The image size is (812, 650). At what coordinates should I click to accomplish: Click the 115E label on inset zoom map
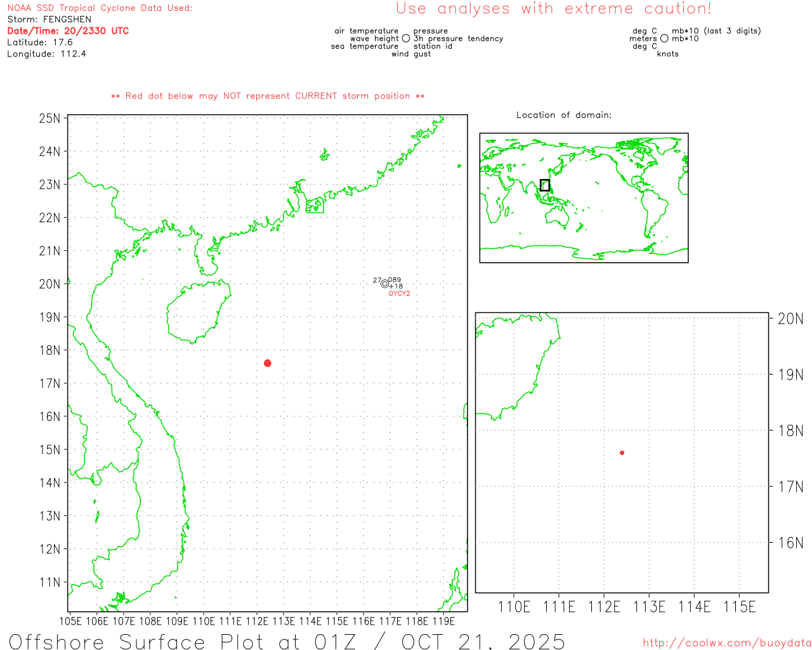(740, 607)
